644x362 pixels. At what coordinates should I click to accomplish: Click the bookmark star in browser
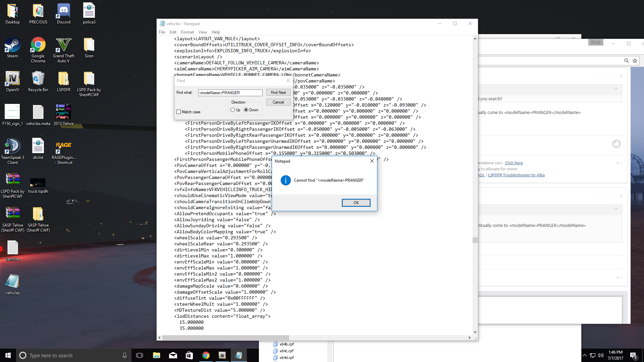pos(635,61)
